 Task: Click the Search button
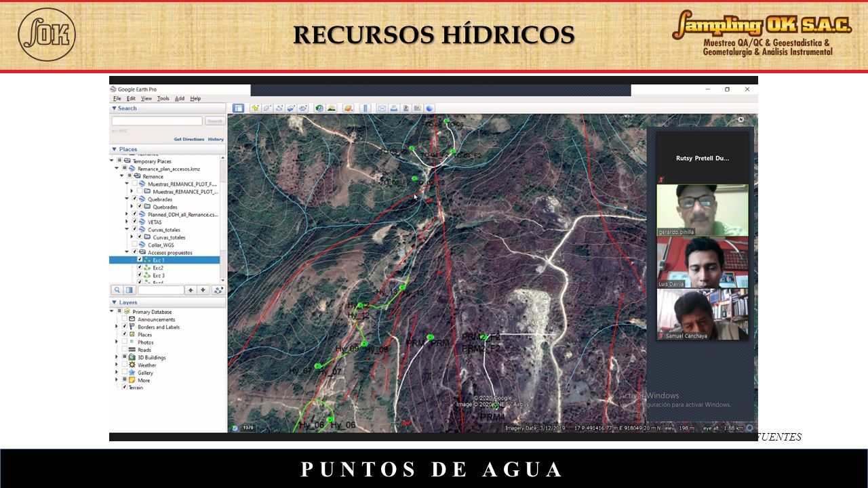(215, 121)
